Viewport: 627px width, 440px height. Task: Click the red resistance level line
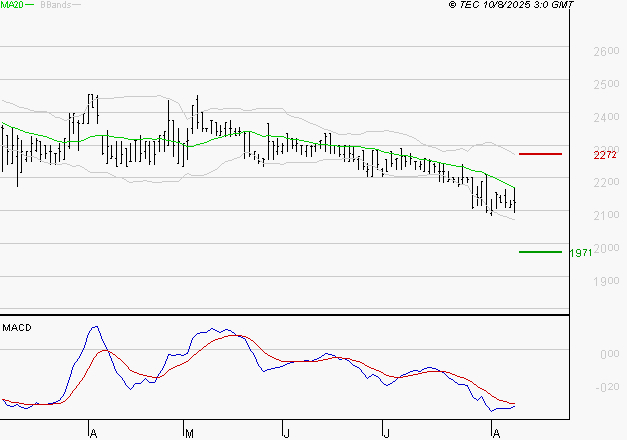tap(540, 154)
